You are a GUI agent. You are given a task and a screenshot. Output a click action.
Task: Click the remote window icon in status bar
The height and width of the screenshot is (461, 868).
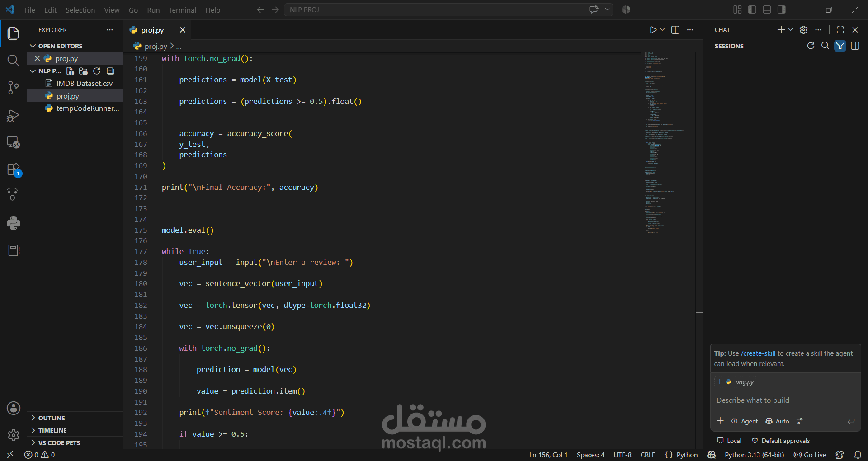point(10,455)
